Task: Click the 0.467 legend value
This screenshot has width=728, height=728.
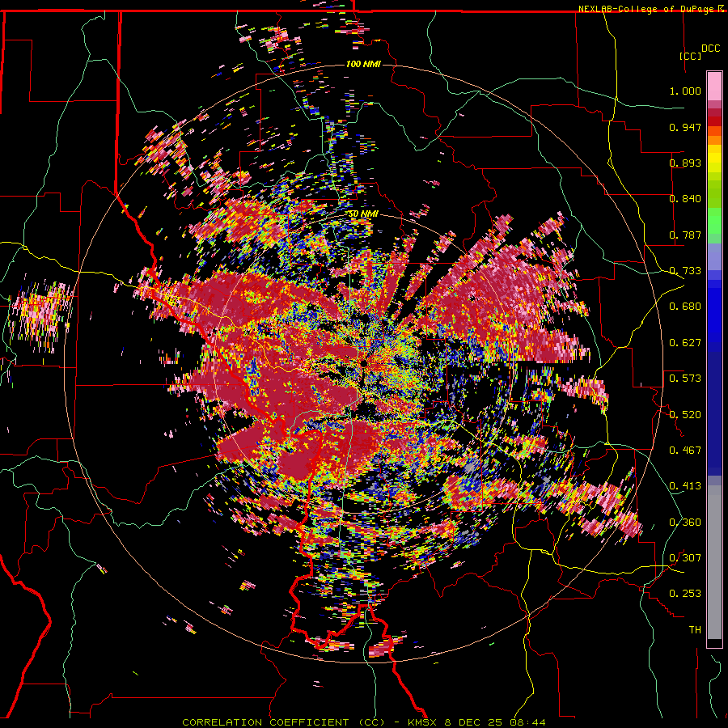Action: 685,450
